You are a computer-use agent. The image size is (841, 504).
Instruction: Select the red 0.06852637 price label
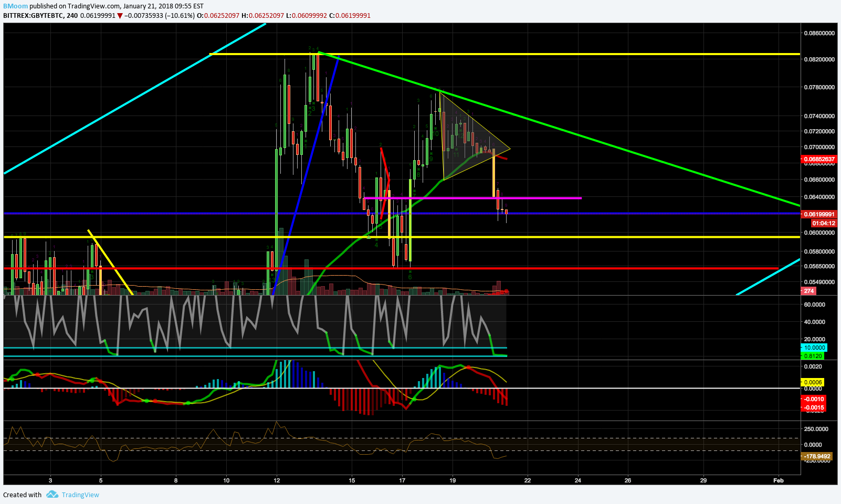pos(819,159)
